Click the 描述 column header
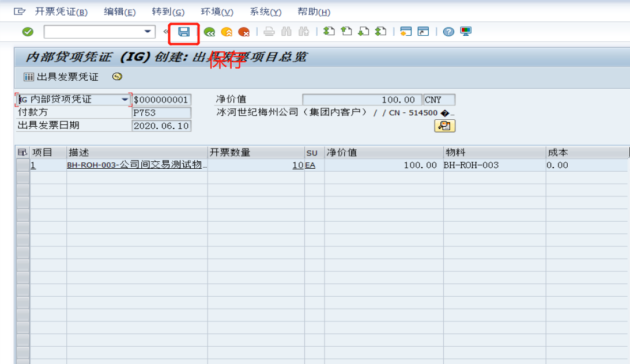Screen dimensions: 630x364 click(137, 153)
